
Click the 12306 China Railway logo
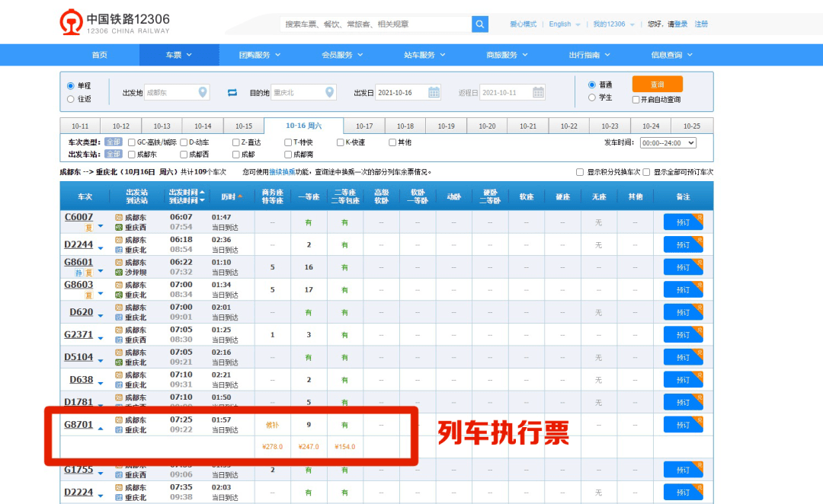pos(72,22)
